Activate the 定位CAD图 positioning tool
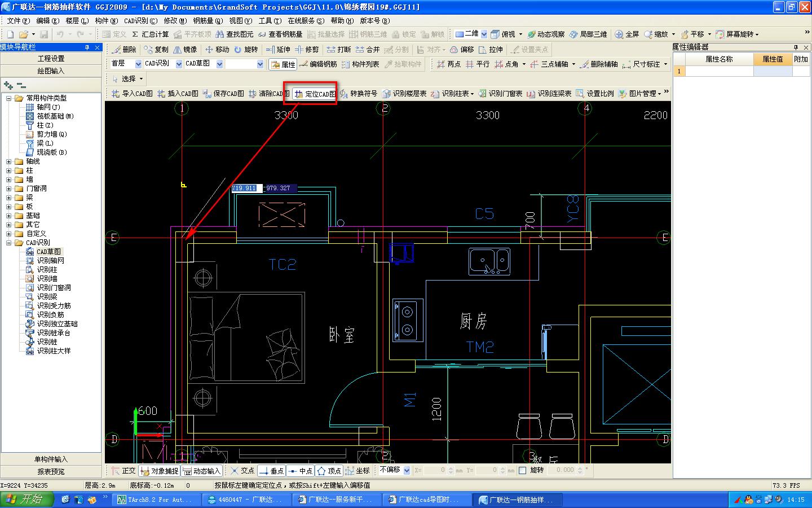 coord(315,94)
